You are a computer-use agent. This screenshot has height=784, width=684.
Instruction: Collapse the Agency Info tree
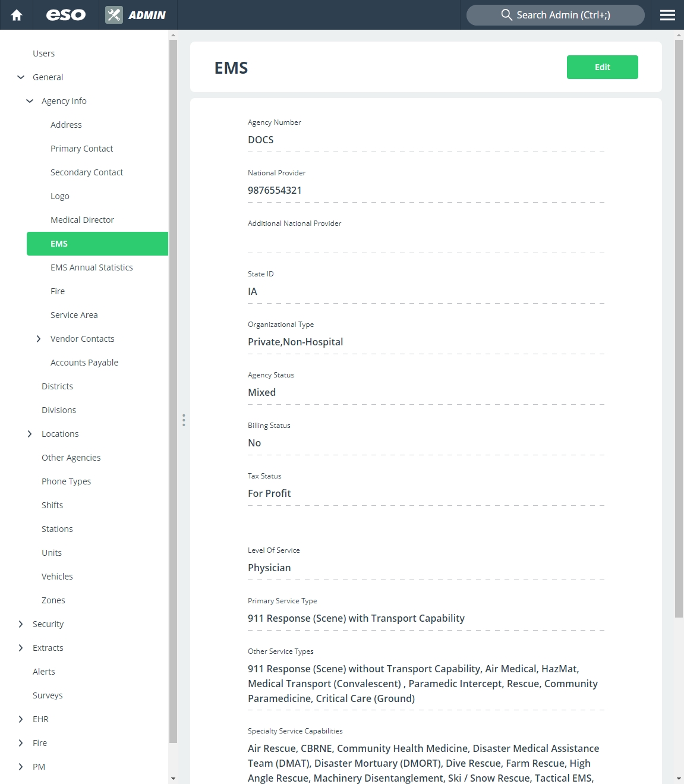(x=30, y=101)
